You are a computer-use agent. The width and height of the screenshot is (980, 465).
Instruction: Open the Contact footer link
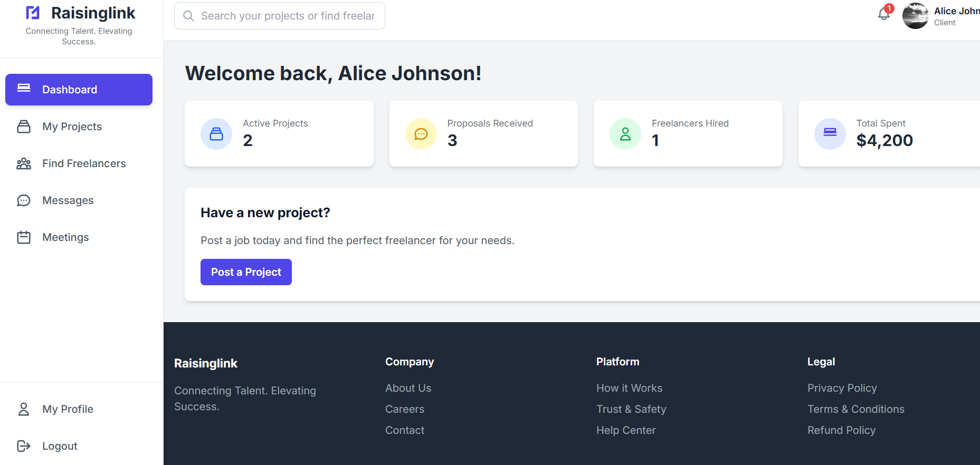click(405, 430)
